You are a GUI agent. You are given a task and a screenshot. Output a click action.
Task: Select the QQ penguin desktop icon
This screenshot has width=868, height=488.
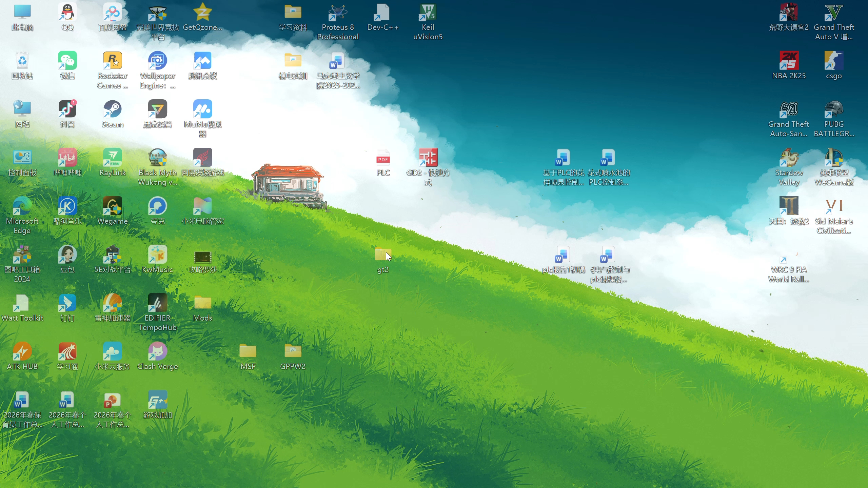pyautogui.click(x=67, y=13)
